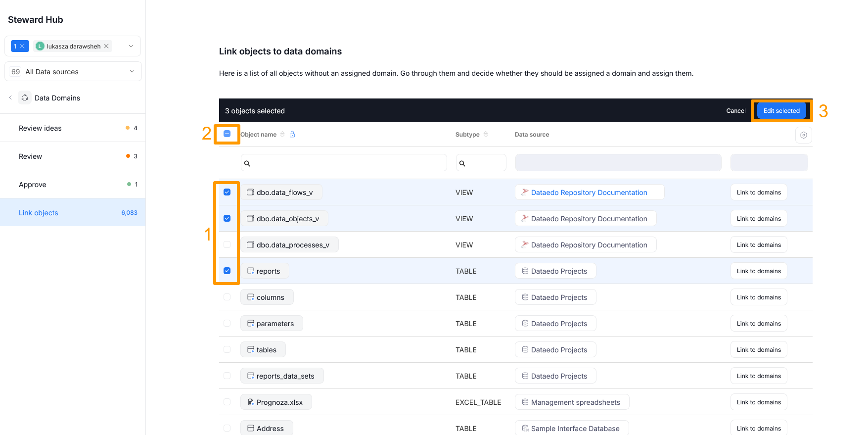
Task: Click Link to domains for Prognoza.xlsx
Action: pyautogui.click(x=758, y=402)
